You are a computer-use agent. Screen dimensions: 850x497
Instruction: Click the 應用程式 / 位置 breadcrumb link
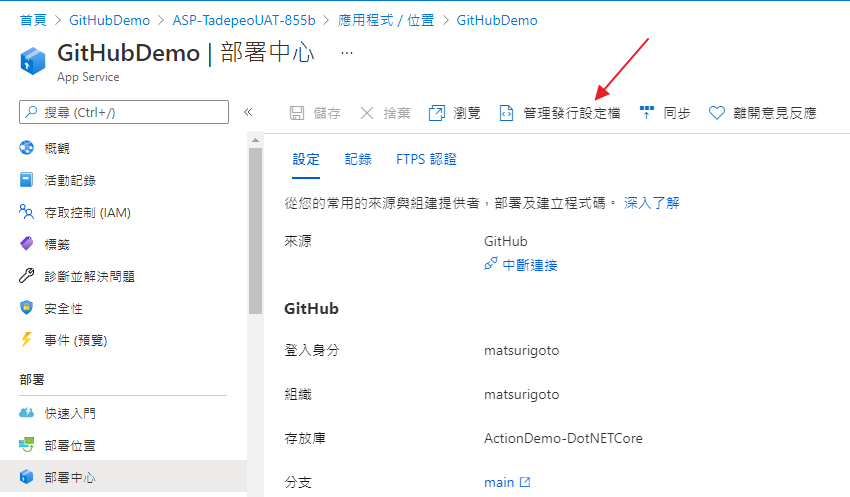386,20
